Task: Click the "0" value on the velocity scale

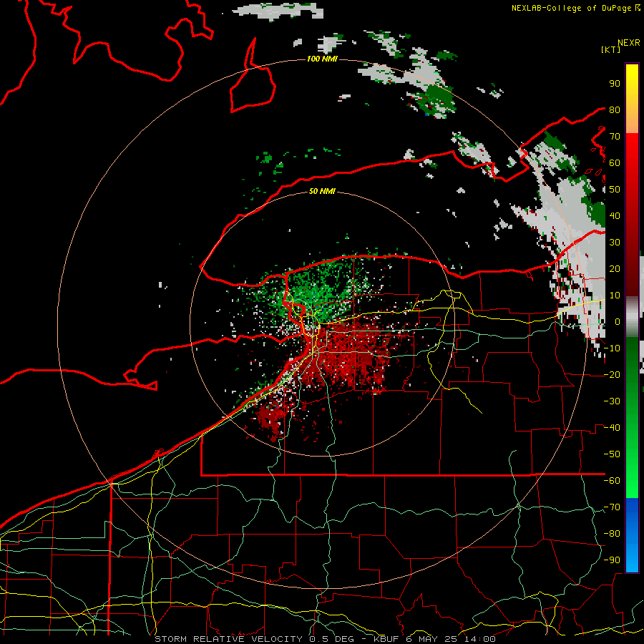Action: [x=618, y=322]
